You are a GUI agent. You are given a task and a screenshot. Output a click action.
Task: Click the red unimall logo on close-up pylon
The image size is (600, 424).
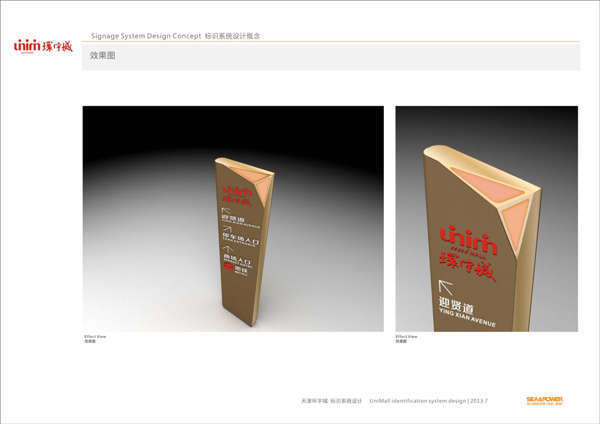[x=468, y=241]
